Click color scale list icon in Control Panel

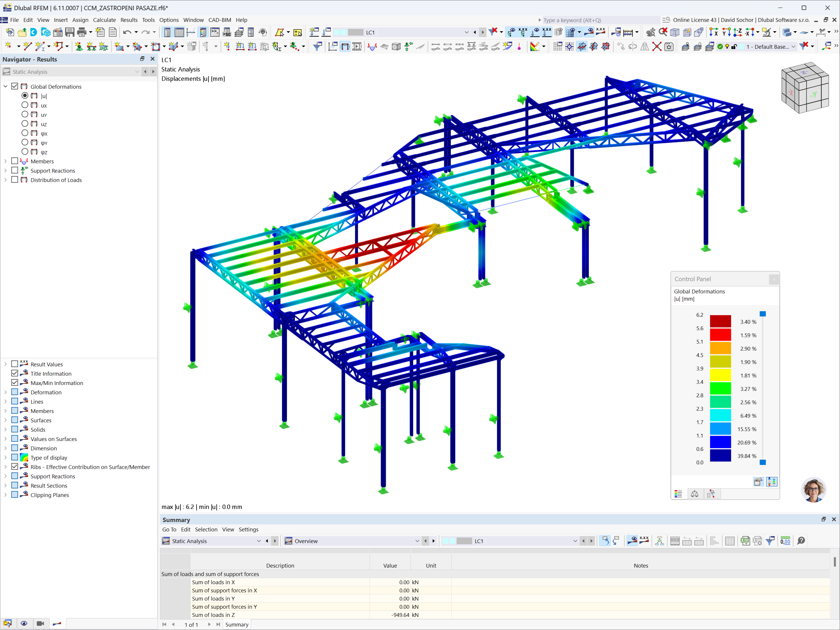(x=678, y=494)
